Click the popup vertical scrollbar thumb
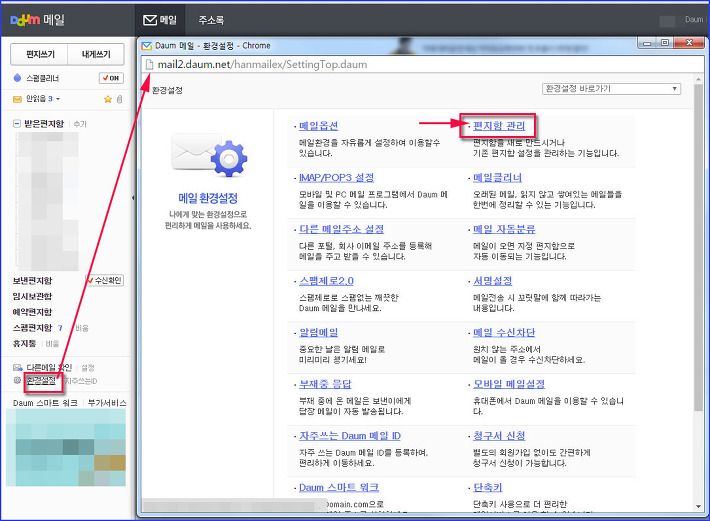Viewport: 710px width, 521px height. point(699,247)
